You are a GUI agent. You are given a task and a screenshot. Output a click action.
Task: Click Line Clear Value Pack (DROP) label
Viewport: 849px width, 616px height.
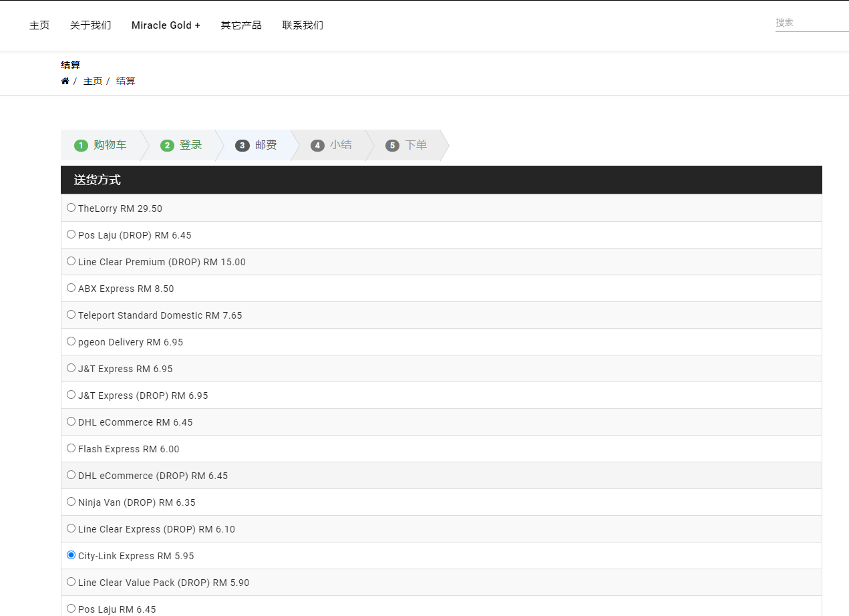164,583
